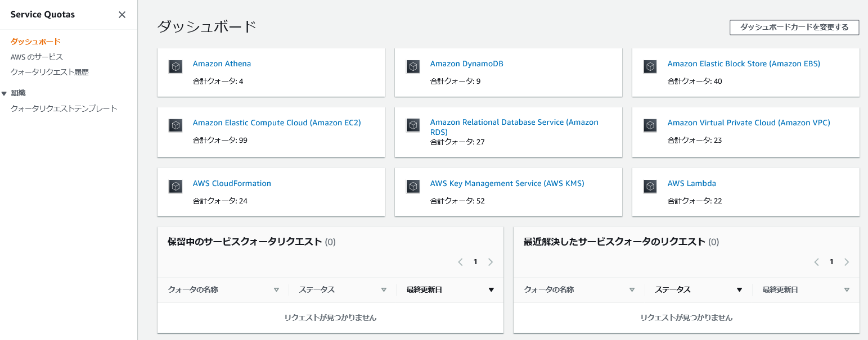Sort pending requests by ステータス
868x340 pixels.
pyautogui.click(x=384, y=290)
